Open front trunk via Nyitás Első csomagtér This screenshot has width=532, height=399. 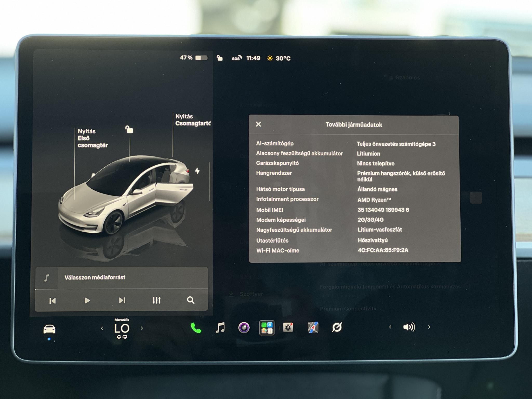point(92,138)
